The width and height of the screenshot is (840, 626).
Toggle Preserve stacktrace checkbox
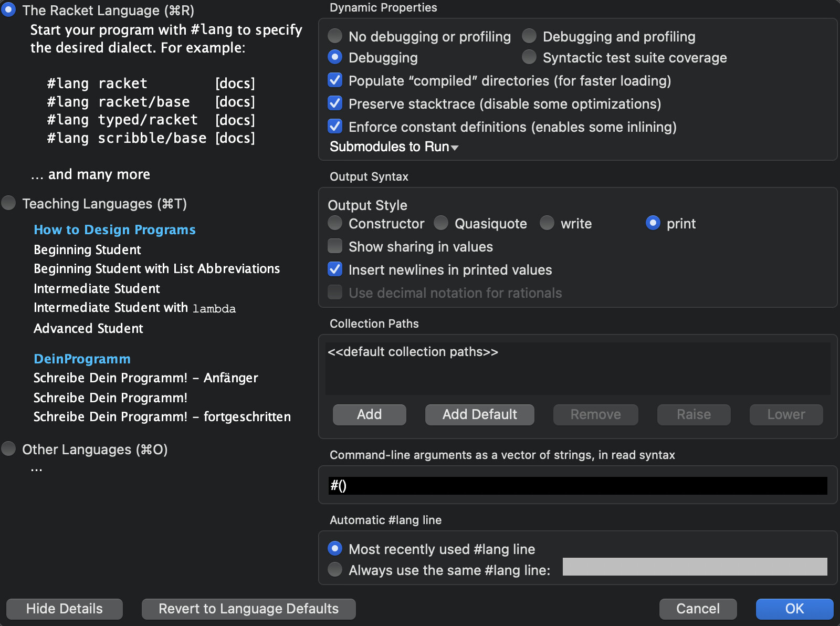coord(335,103)
